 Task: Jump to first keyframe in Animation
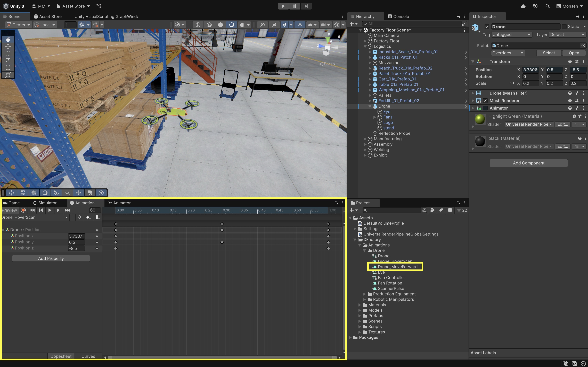coord(32,210)
